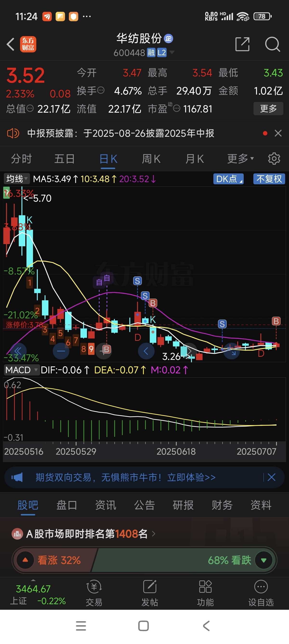Image resolution: width=289 pixels, height=644 pixels.
Task: Switch to the 月K chart tab
Action: (x=195, y=159)
